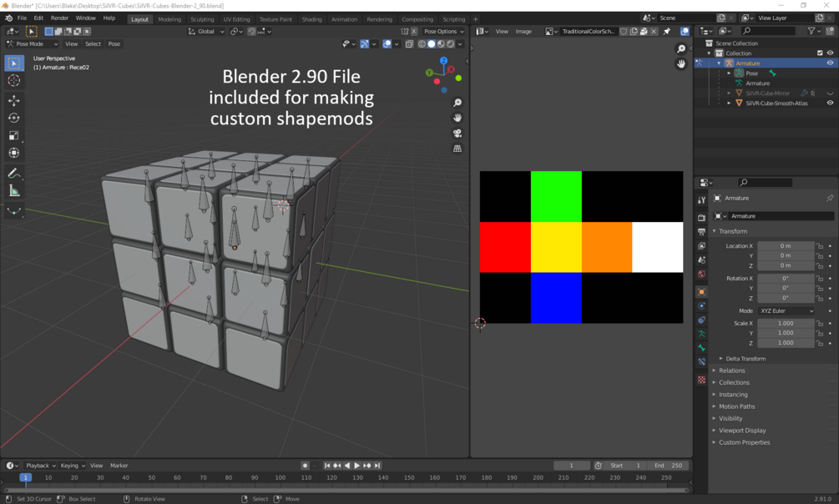
Task: Click the 3D viewport zoom magnifier icon
Action: [457, 102]
